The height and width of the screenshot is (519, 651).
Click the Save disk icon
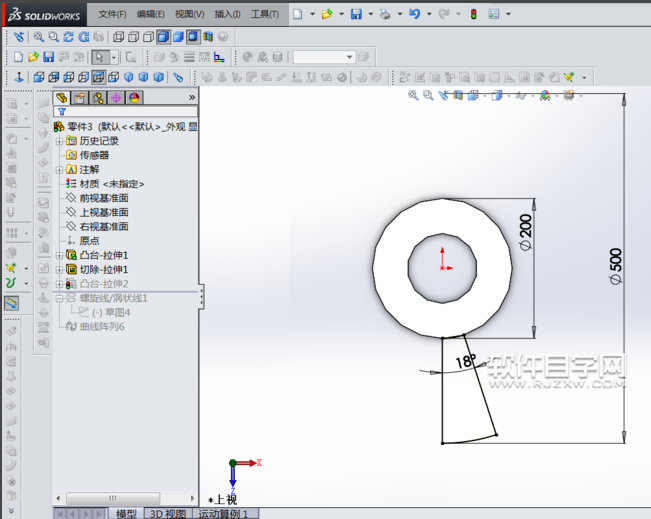356,14
